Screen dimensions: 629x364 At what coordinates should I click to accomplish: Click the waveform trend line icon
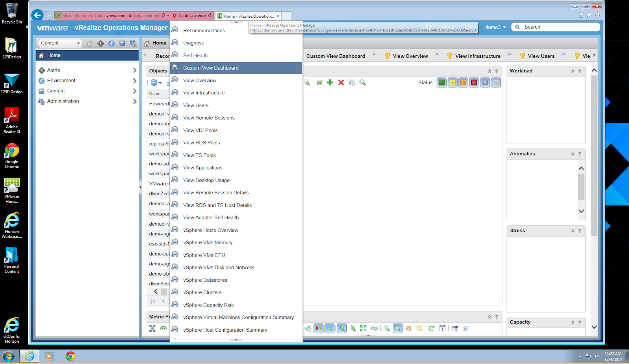pyautogui.click(x=374, y=328)
